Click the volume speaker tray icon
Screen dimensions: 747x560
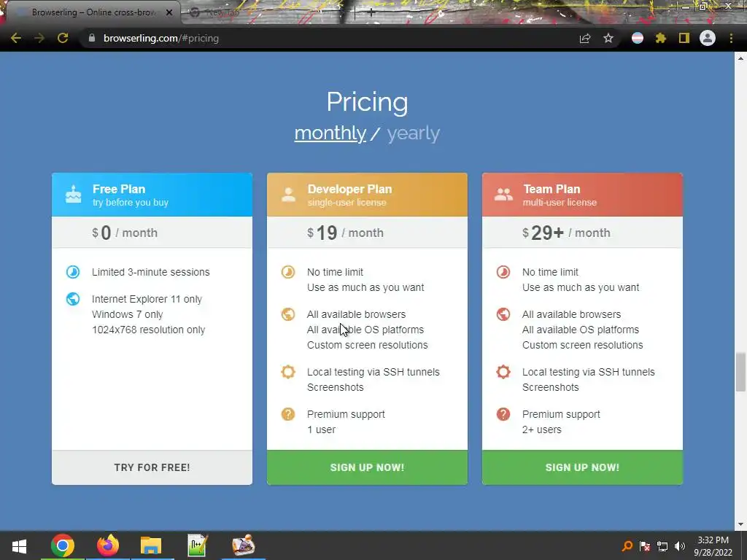pyautogui.click(x=680, y=546)
